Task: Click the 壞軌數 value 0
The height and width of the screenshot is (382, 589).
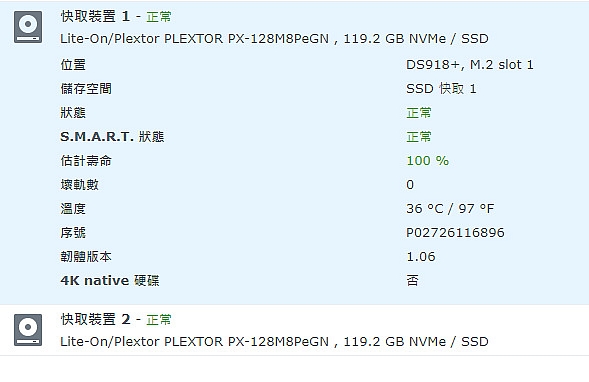Action: click(x=410, y=185)
